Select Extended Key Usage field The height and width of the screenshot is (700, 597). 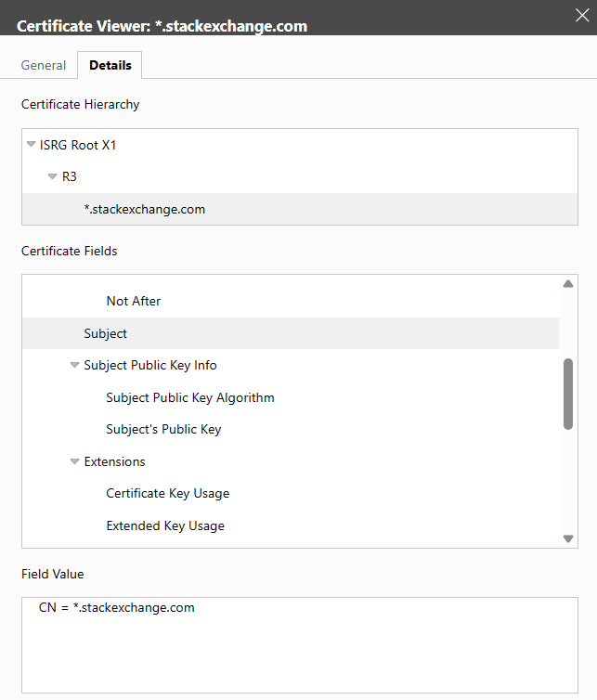[x=165, y=525]
